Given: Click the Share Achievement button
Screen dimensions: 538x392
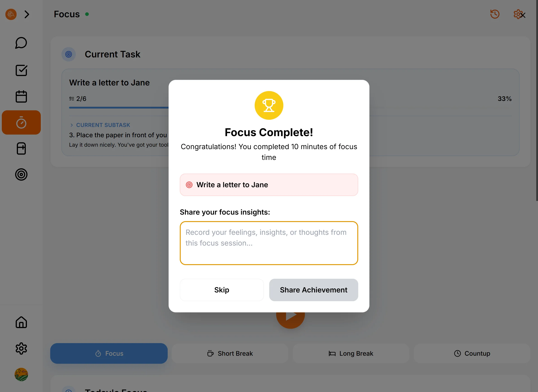Looking at the screenshot, I should point(313,290).
